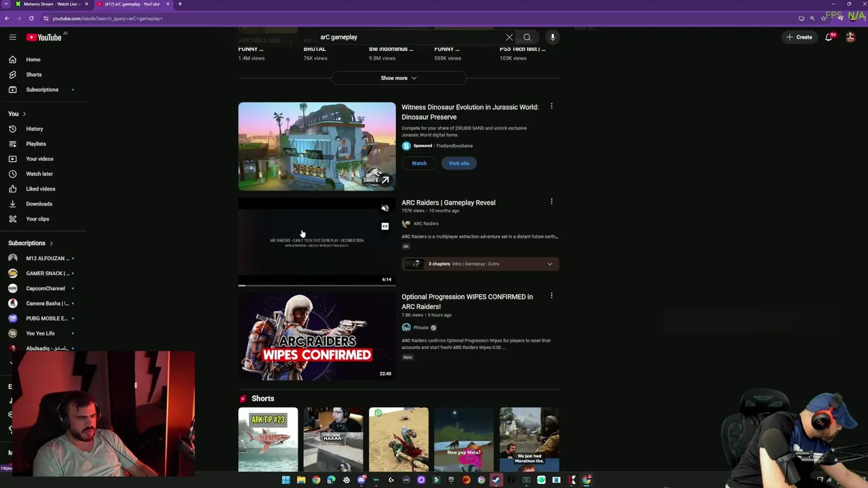Expand Subscriptions section header chevron
Viewport: 868px width, 488px height.
point(51,243)
